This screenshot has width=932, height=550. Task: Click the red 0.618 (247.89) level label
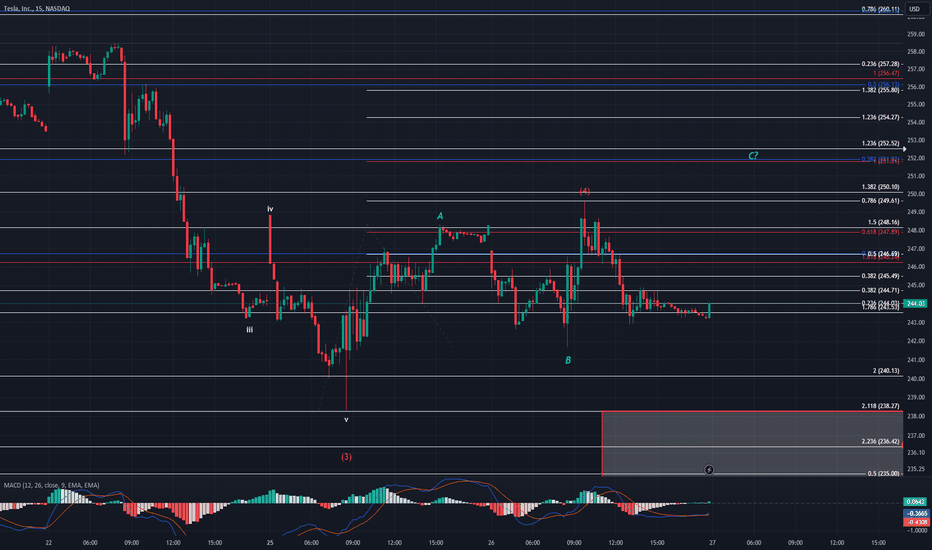880,232
